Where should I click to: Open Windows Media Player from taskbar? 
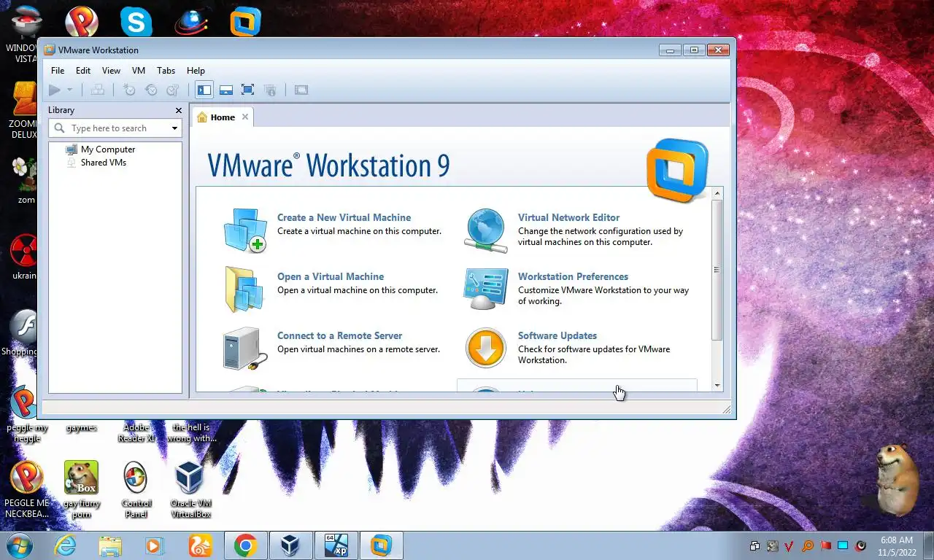coord(155,545)
